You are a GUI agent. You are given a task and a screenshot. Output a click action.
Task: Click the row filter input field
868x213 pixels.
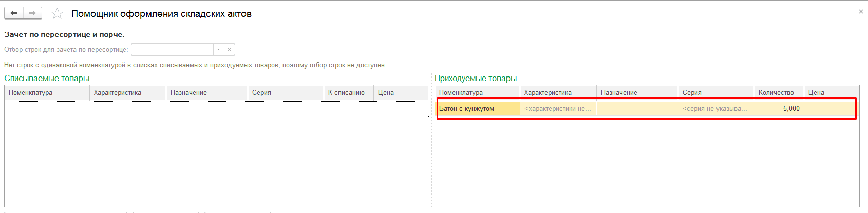[172, 50]
